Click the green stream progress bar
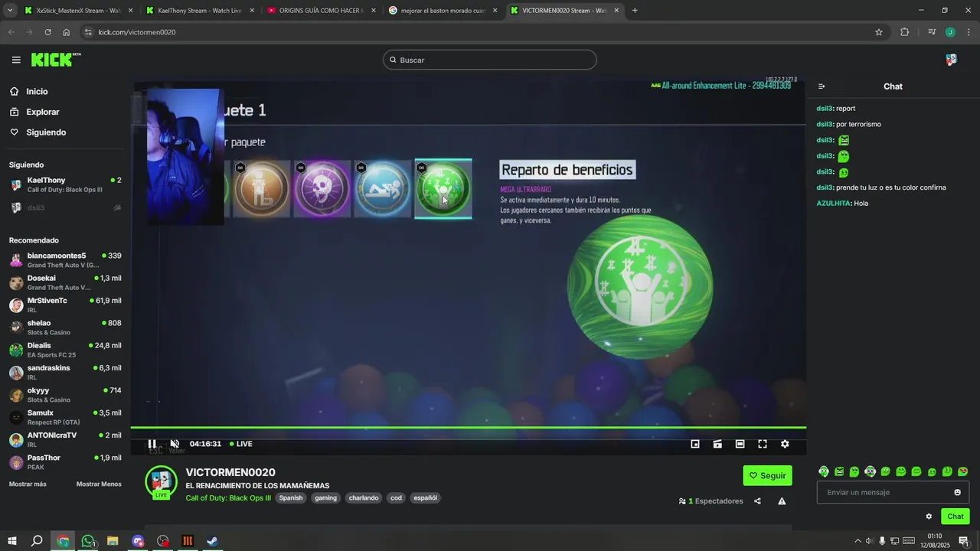Image resolution: width=980 pixels, height=551 pixels. click(468, 428)
